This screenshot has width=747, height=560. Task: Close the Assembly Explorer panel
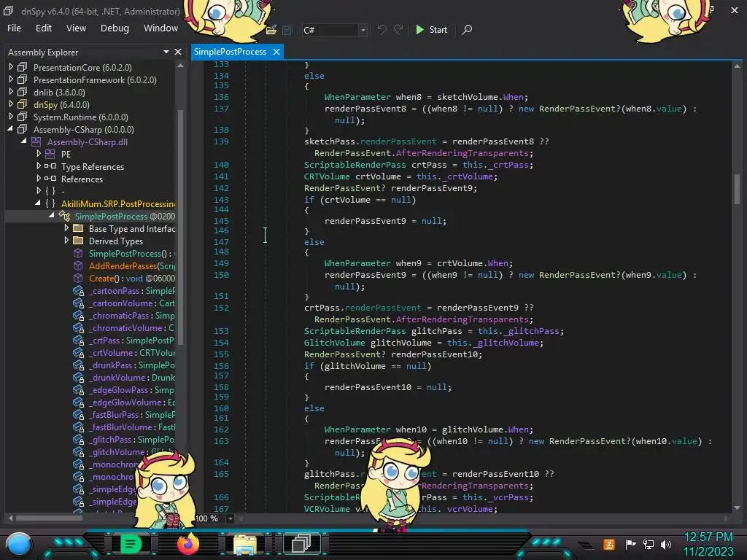[x=178, y=52]
